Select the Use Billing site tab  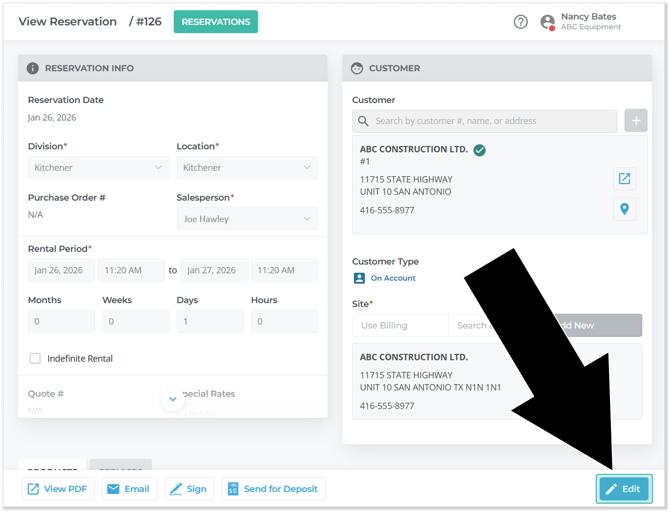[400, 325]
